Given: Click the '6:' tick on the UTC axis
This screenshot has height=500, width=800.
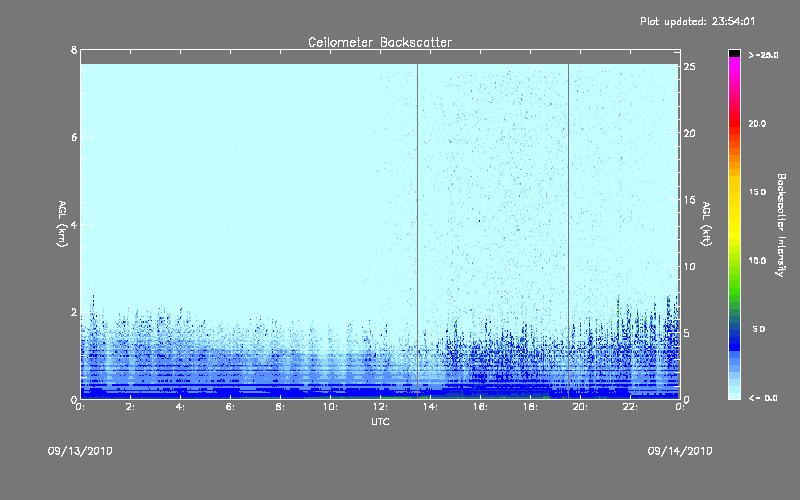Looking at the screenshot, I should pyautogui.click(x=230, y=407).
